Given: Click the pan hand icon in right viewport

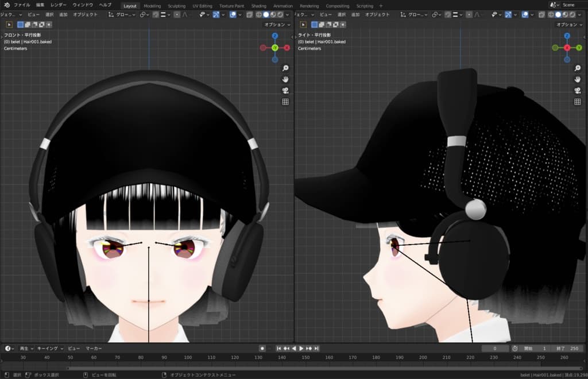Looking at the screenshot, I should (x=577, y=79).
